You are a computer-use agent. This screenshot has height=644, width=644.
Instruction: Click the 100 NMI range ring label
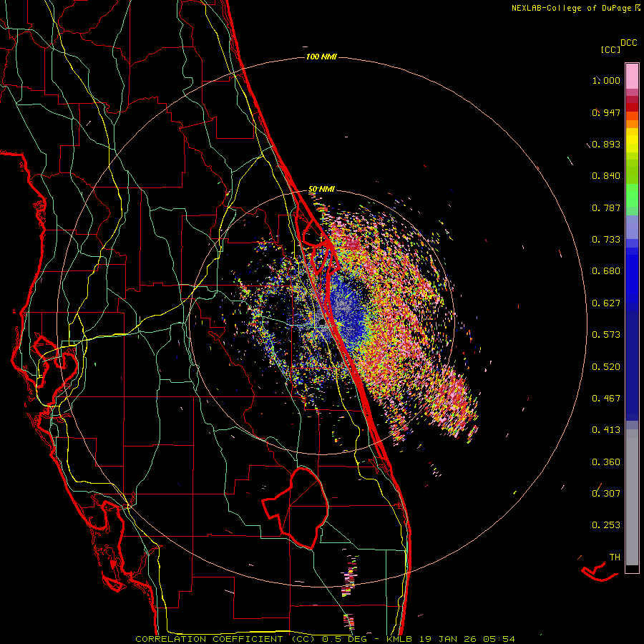[x=321, y=57]
